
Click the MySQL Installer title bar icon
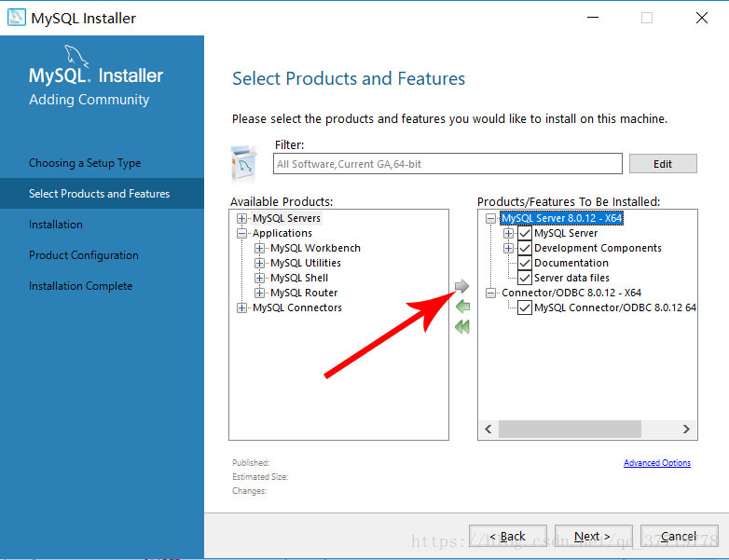[16, 18]
